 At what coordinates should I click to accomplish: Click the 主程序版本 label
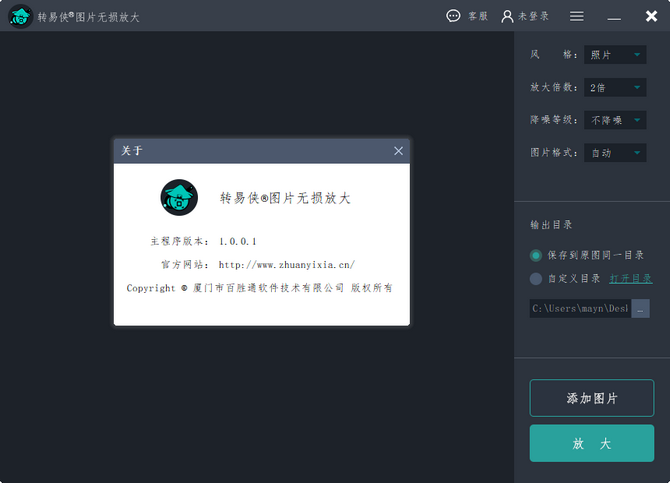(x=180, y=242)
